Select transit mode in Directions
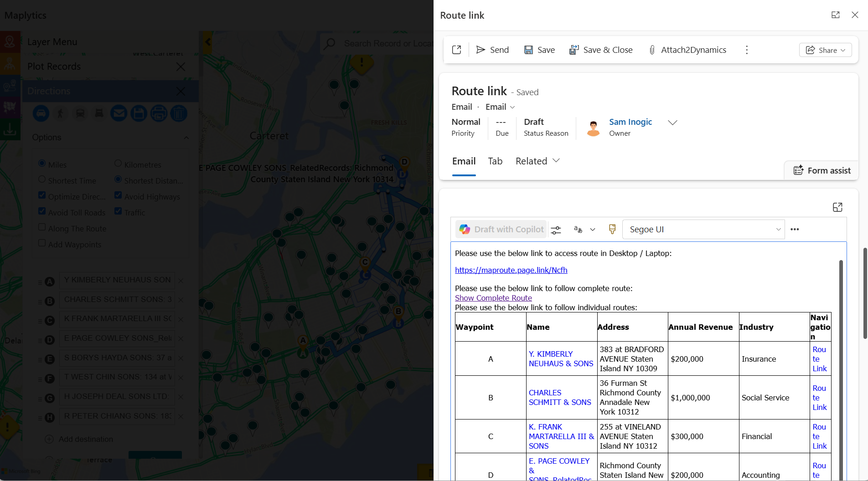The image size is (868, 481). click(80, 113)
